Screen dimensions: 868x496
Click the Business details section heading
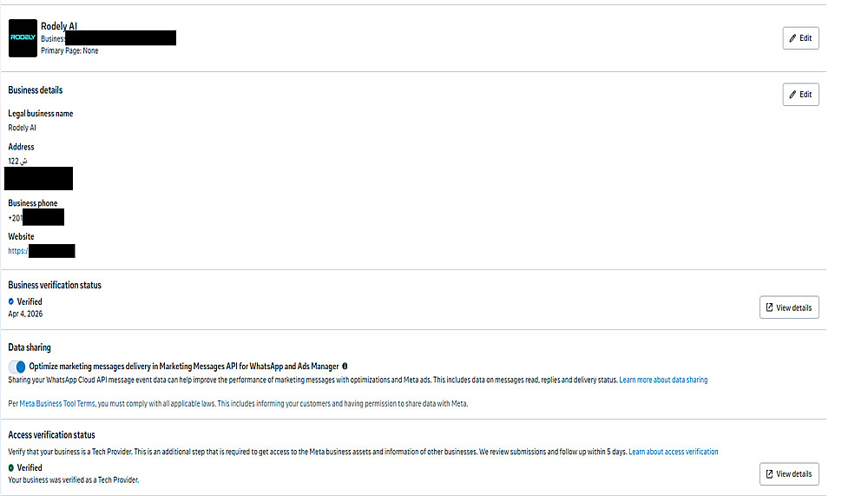coord(36,90)
